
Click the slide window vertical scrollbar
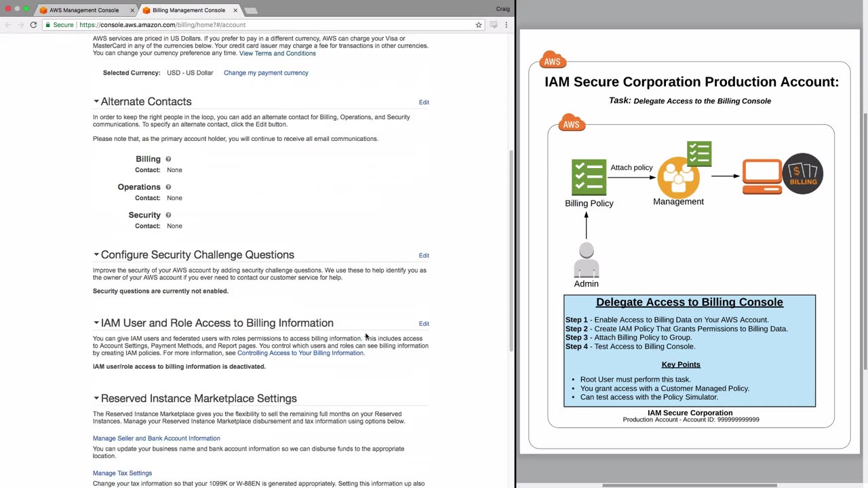point(865,241)
